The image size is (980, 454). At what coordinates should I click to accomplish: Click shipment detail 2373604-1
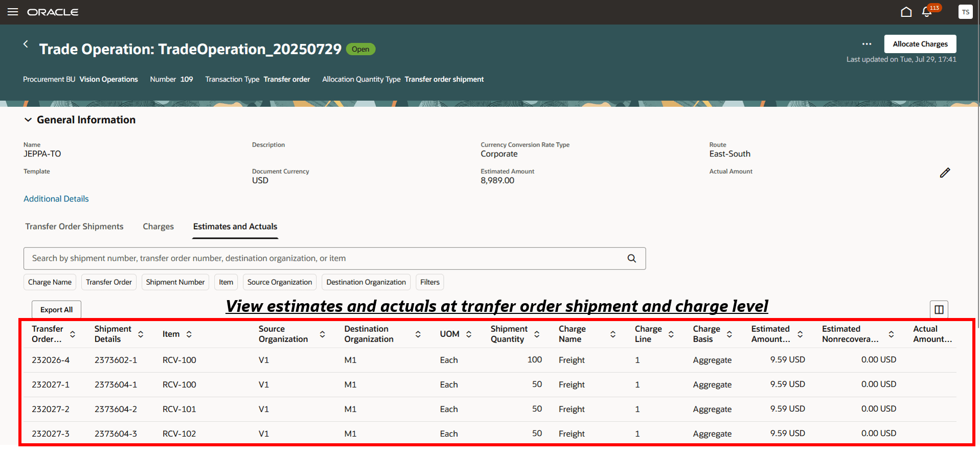click(x=116, y=384)
